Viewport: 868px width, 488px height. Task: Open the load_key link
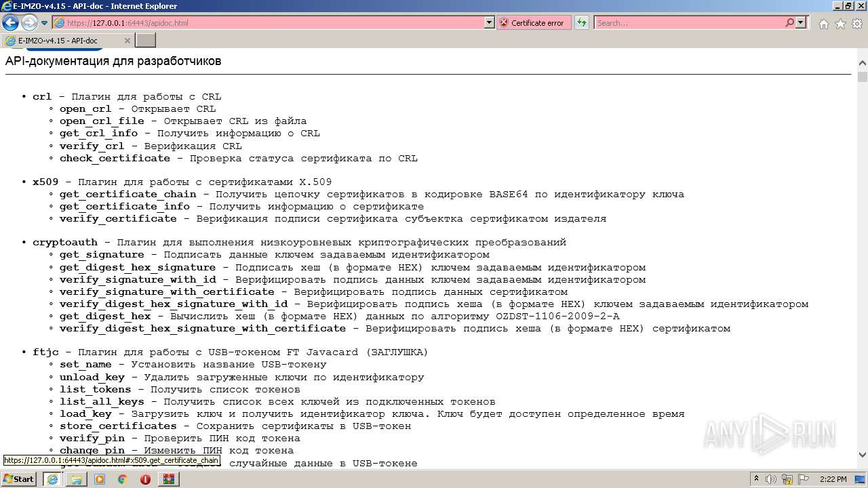(85, 413)
